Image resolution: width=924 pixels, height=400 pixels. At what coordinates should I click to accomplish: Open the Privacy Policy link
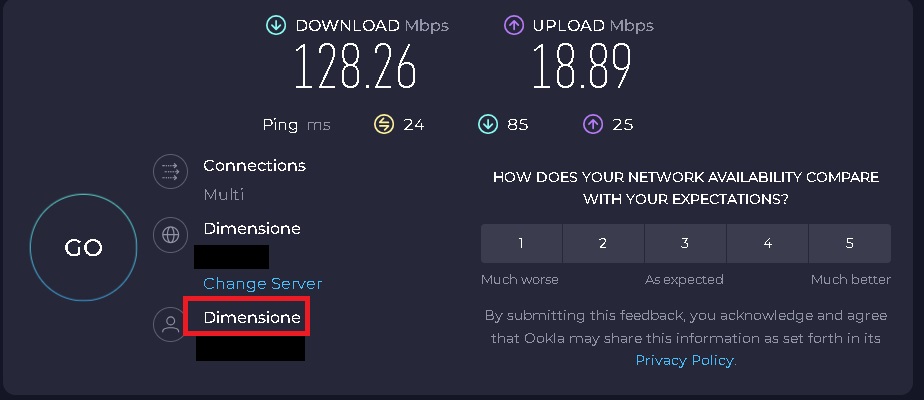pyautogui.click(x=684, y=360)
